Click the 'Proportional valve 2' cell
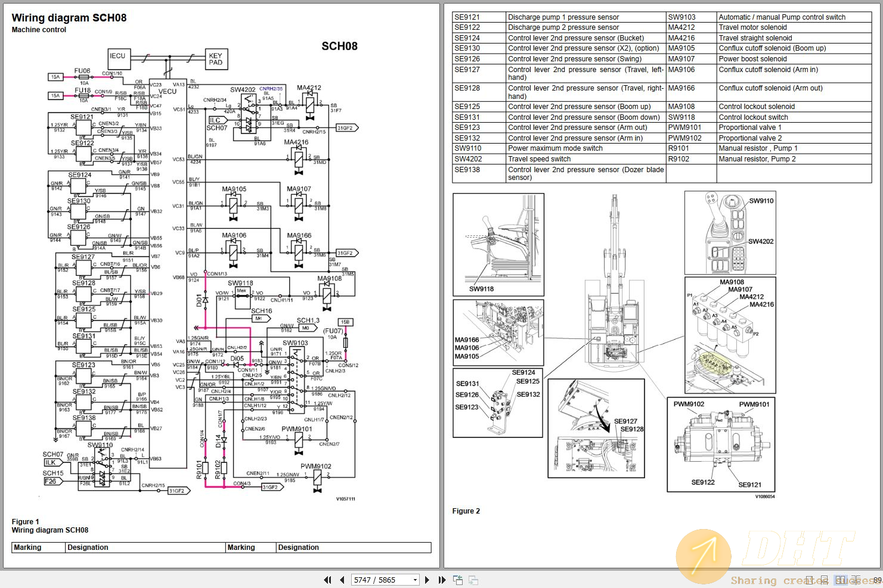The image size is (883, 588). (794, 138)
